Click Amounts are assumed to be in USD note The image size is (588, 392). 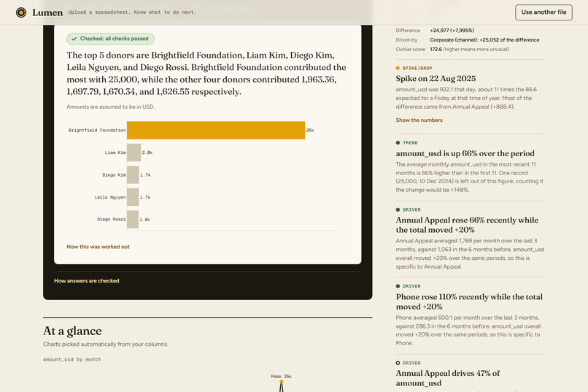pyautogui.click(x=111, y=107)
